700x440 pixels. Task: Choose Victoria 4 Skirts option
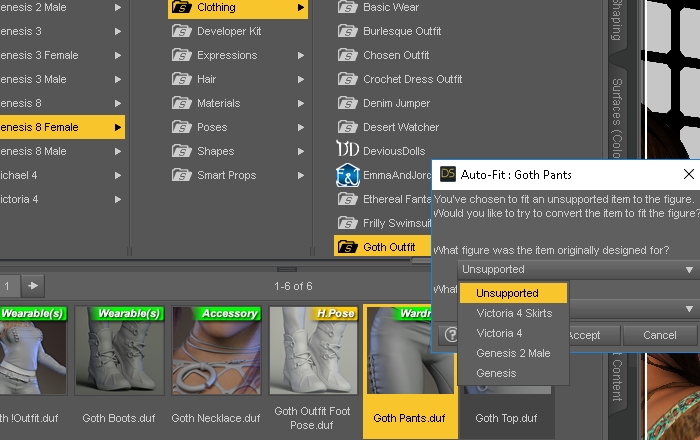click(x=513, y=313)
